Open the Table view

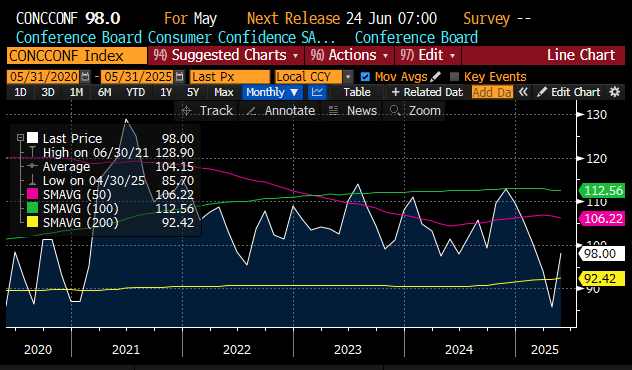357,92
